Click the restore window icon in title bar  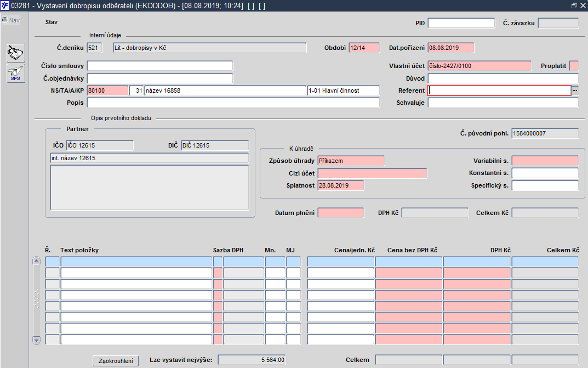pyautogui.click(x=574, y=5)
